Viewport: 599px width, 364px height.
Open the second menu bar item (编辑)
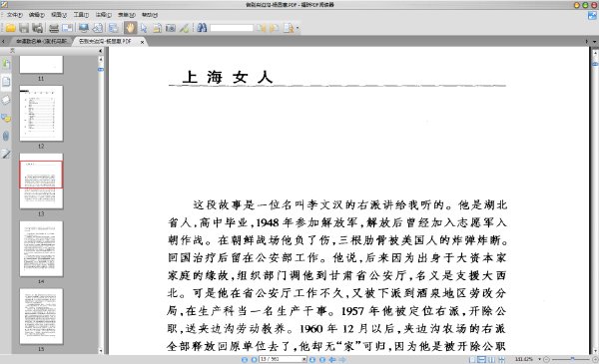(37, 15)
